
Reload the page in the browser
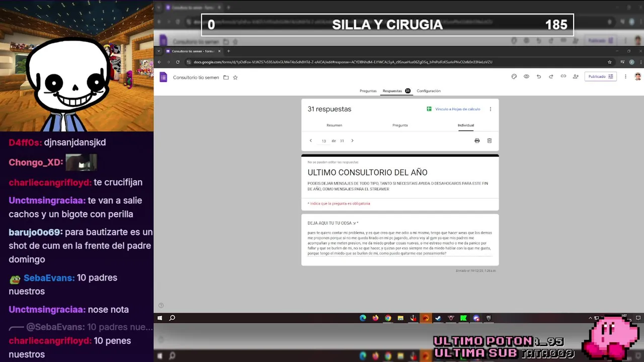pyautogui.click(x=178, y=62)
